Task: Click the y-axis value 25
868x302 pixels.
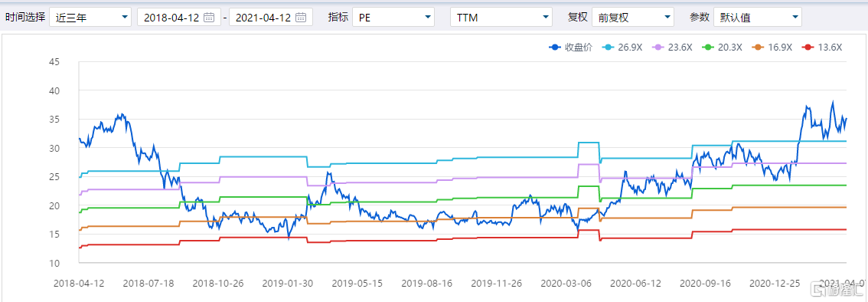Action: tap(54, 177)
